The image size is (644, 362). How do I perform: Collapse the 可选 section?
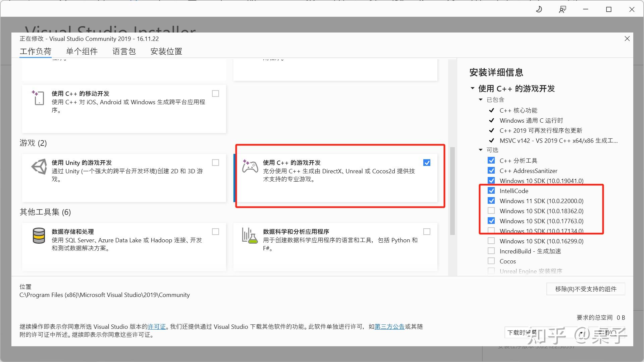coord(481,150)
